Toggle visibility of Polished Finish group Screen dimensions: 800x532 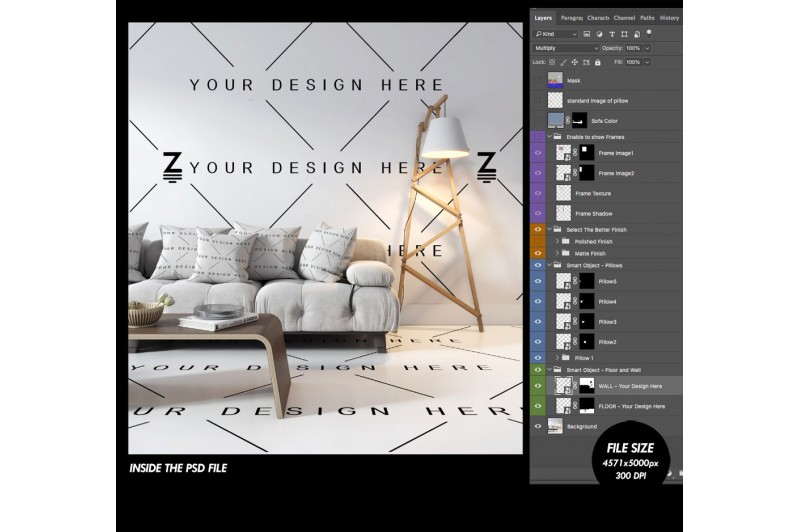coord(538,241)
